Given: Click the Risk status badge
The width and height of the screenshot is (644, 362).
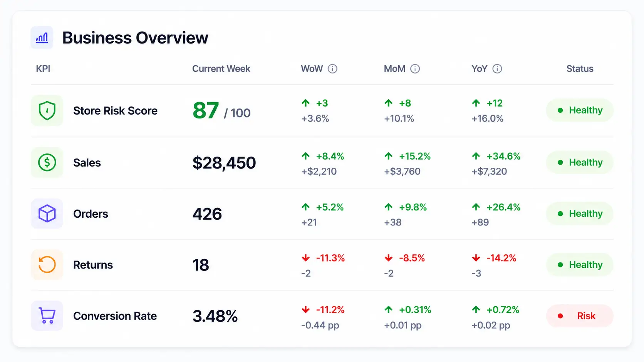Looking at the screenshot, I should (580, 316).
